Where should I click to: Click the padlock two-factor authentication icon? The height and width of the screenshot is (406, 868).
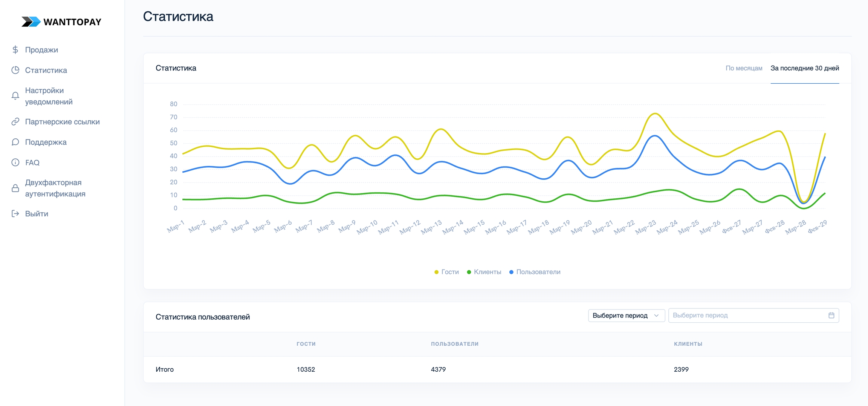(15, 188)
